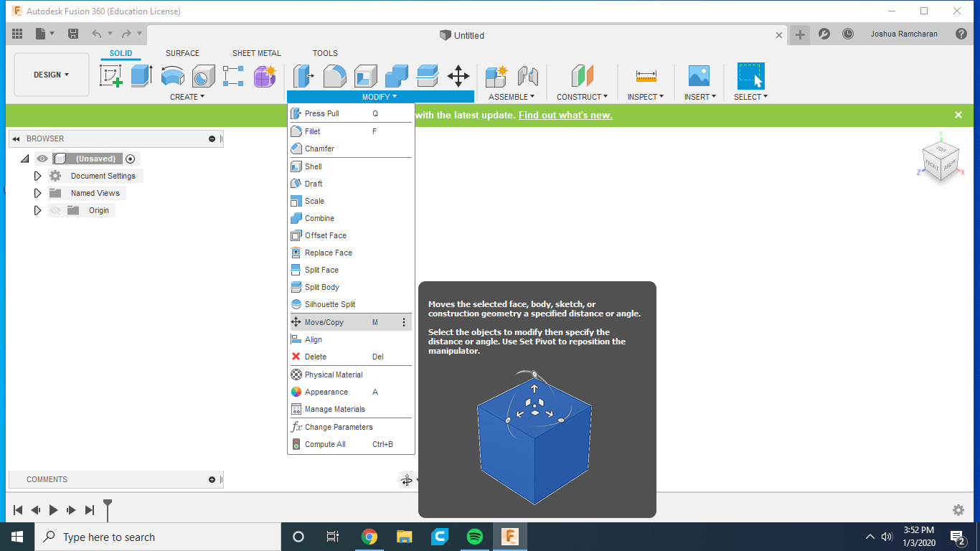Expand the Named Views node

click(x=38, y=193)
